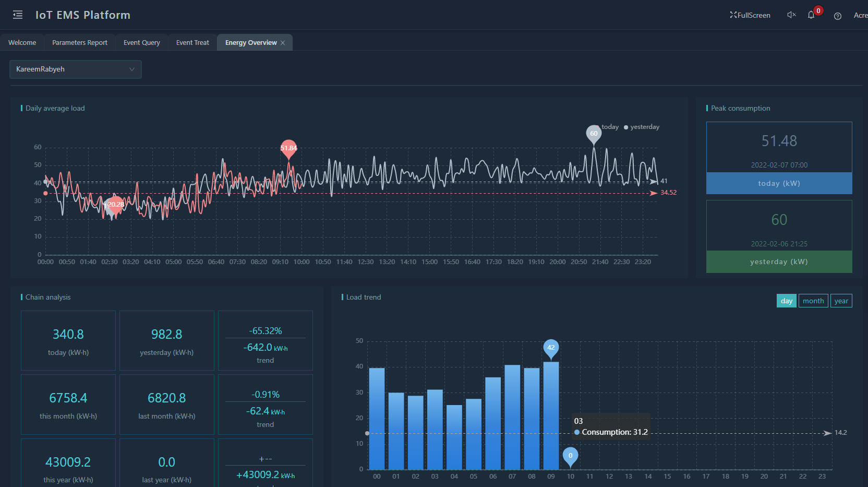Open the notifications bell
Viewport: 868px width, 487px height.
811,15
